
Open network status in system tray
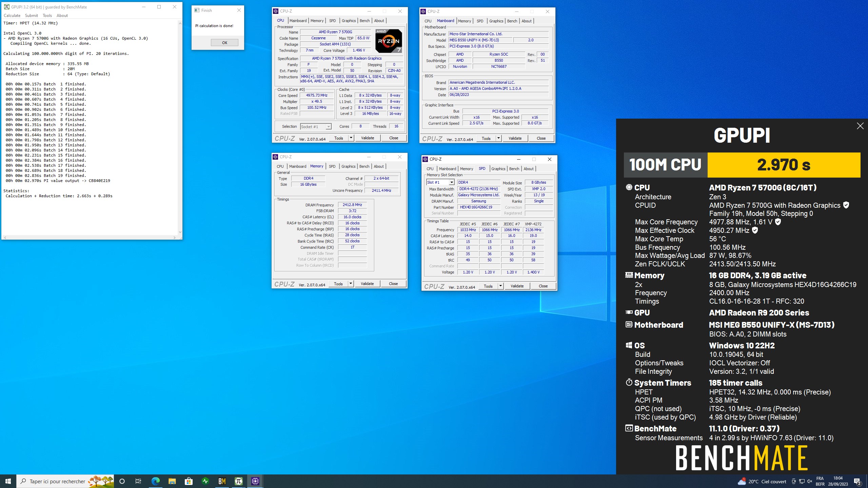coord(802,481)
